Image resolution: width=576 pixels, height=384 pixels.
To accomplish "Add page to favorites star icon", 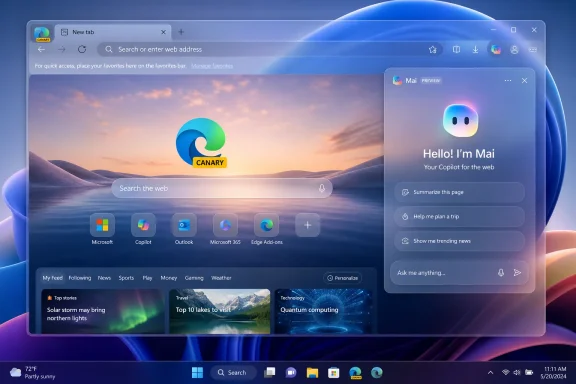I will pos(433,50).
